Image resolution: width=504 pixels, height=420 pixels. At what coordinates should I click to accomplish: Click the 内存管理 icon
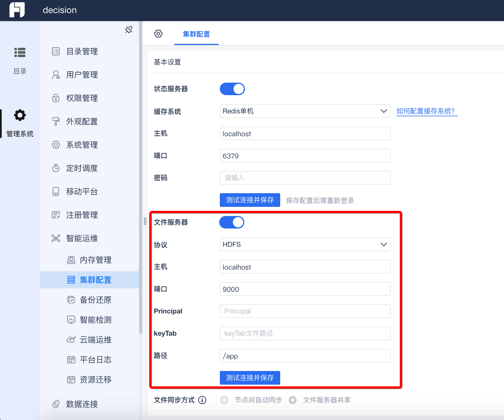[71, 260]
